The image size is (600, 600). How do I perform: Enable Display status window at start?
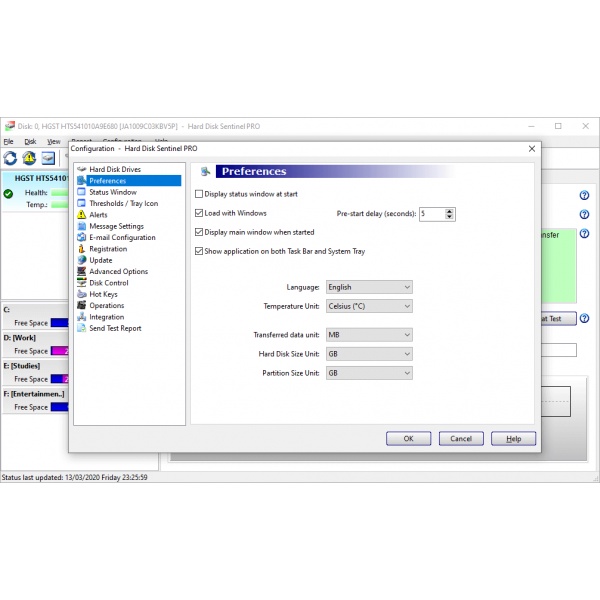tap(199, 194)
